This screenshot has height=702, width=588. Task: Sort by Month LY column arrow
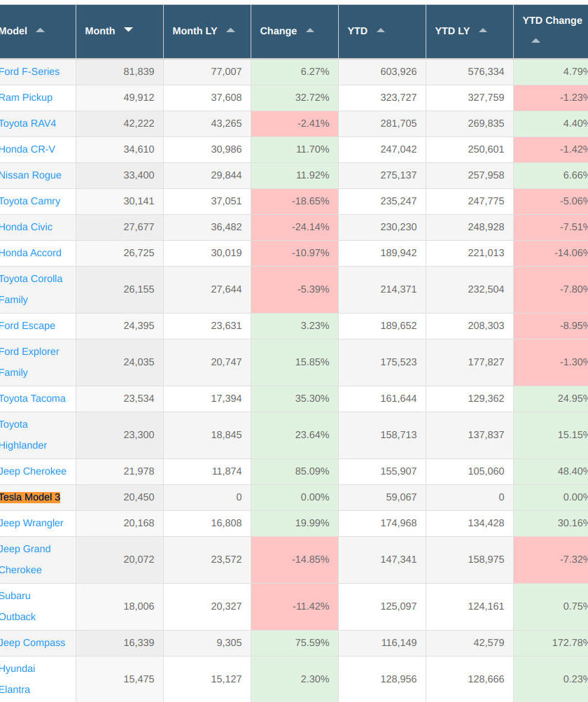pyautogui.click(x=230, y=30)
